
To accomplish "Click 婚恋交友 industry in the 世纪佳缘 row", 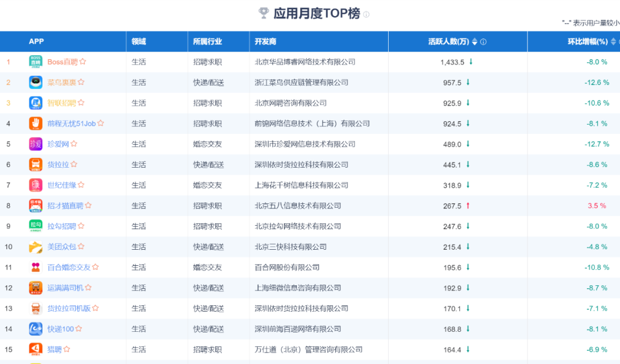I will click(x=207, y=185).
